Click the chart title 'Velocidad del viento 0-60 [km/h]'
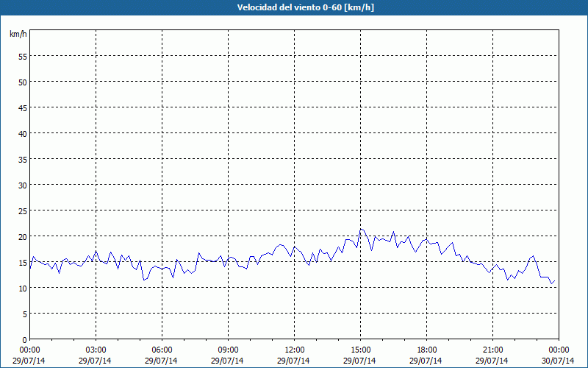 pyautogui.click(x=306, y=7)
